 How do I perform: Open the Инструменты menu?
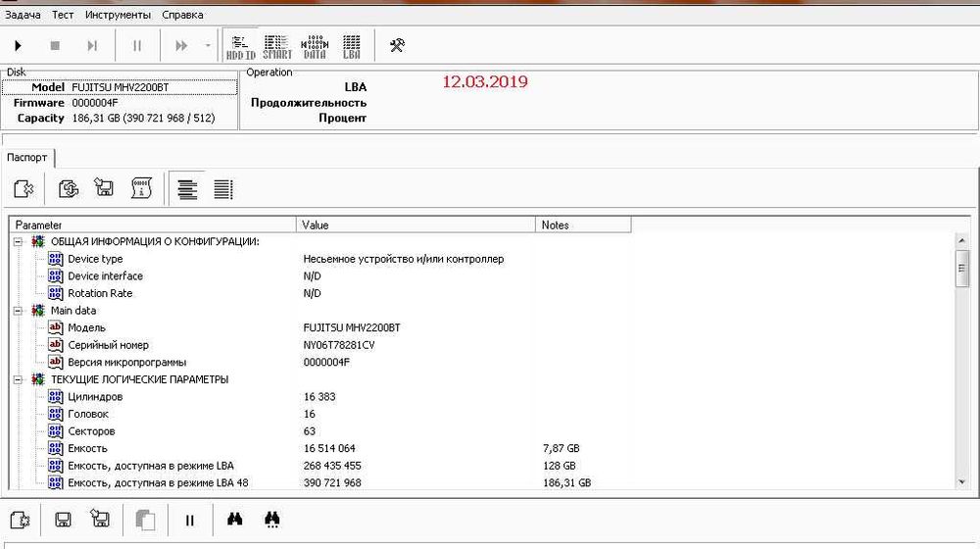click(119, 15)
